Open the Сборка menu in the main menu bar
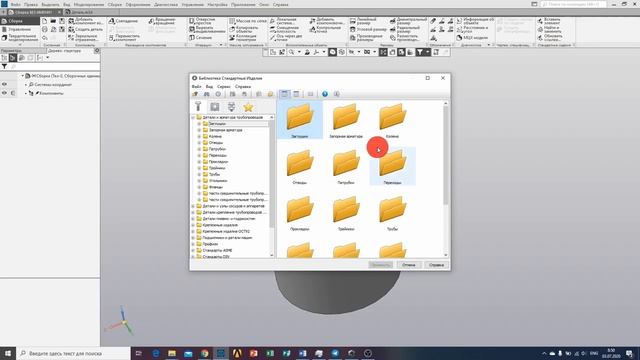640x360 pixels. (x=115, y=4)
